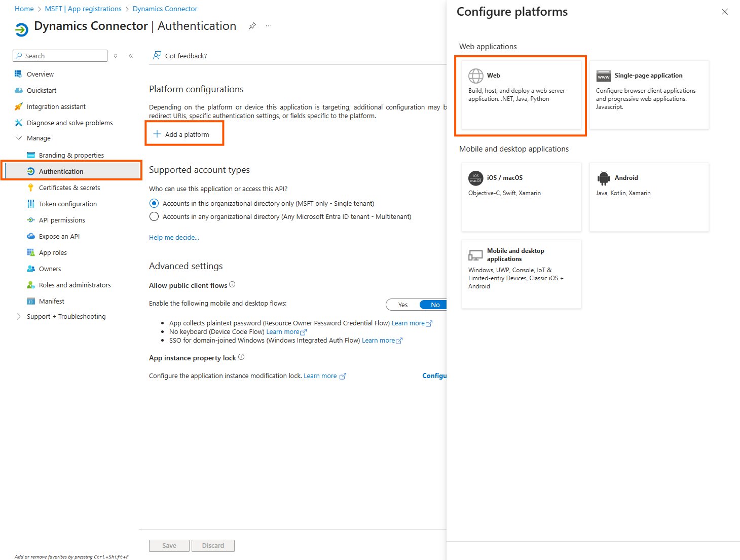Screen dimensions: 740x560
Task: Pick the iOS / macOS platform icon
Action: coord(475,178)
